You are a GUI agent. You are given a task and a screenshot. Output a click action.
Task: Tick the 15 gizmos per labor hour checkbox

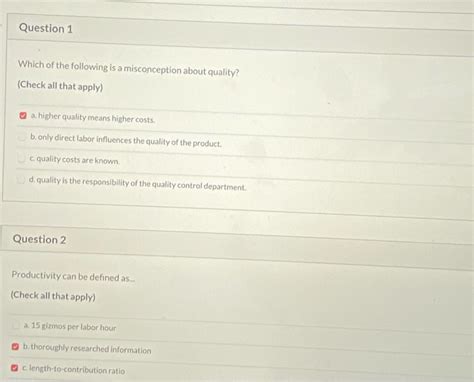[16, 325]
